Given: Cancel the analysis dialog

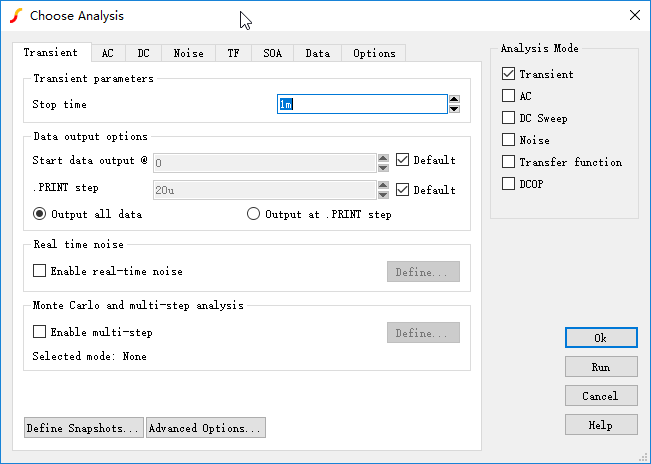Looking at the screenshot, I should click(x=601, y=396).
